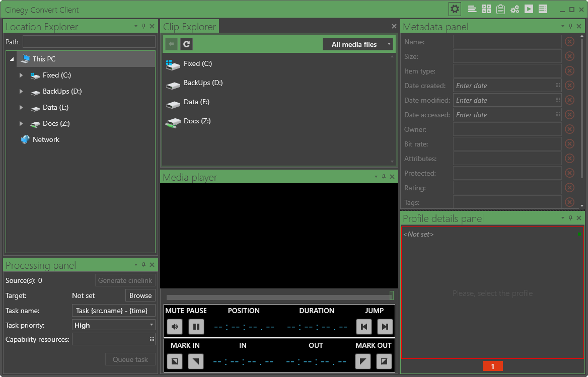Image resolution: width=588 pixels, height=377 pixels.
Task: Expand the BackUps (D:) drive in tree
Action: pyautogui.click(x=21, y=92)
